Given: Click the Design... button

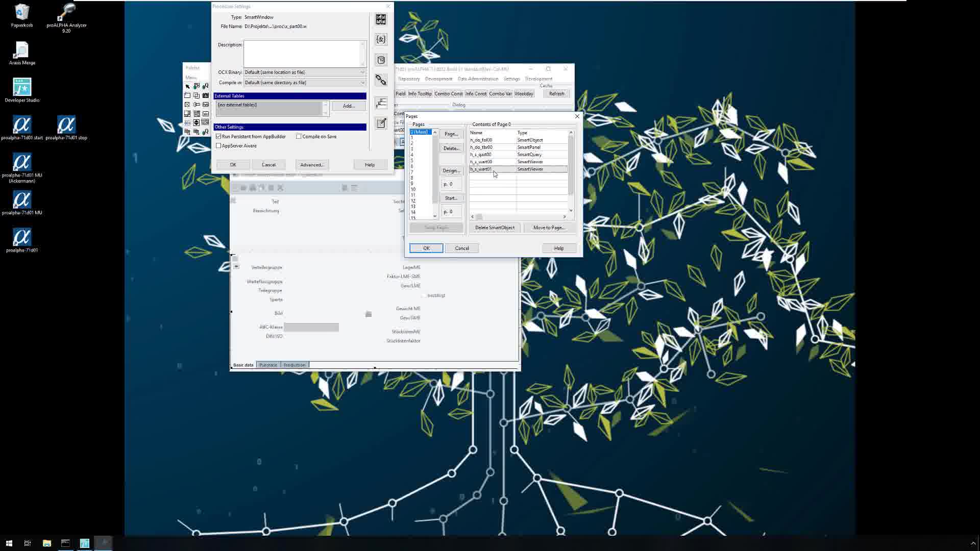Looking at the screenshot, I should pos(451,171).
